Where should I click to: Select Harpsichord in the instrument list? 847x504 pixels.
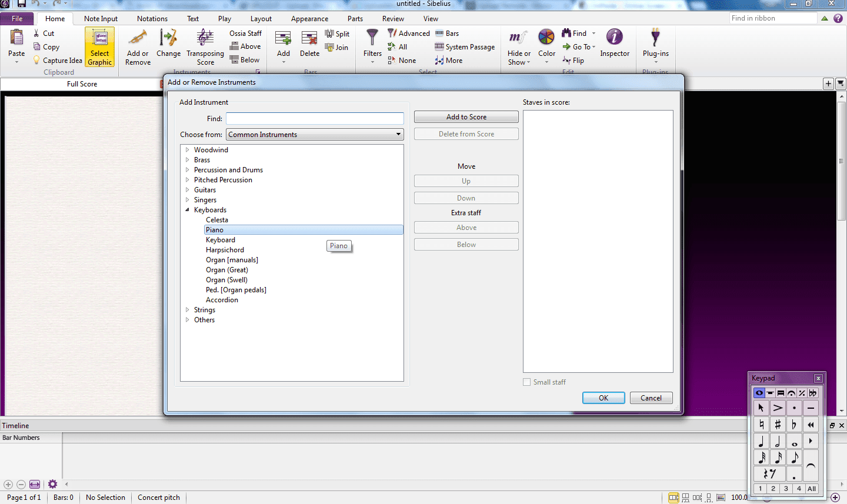(x=225, y=249)
